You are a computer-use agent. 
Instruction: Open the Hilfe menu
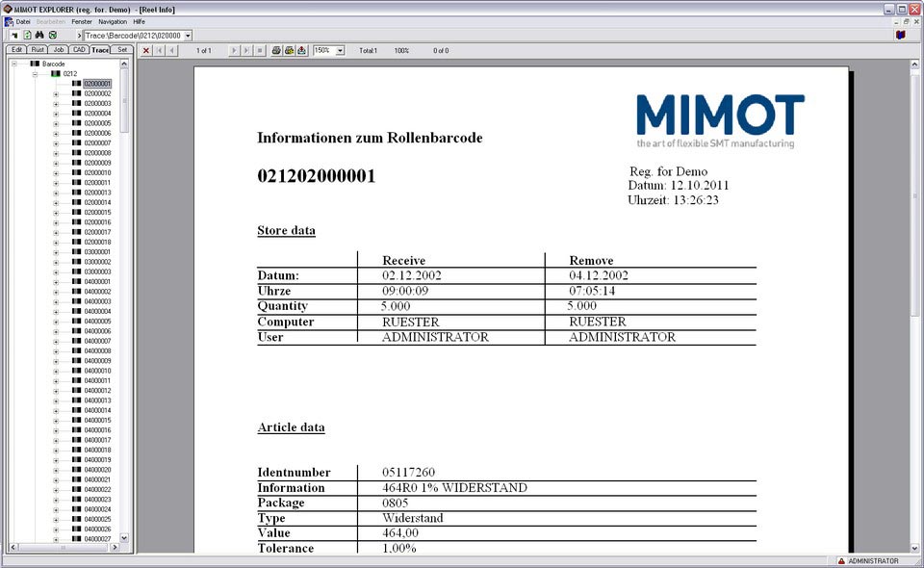pyautogui.click(x=139, y=22)
